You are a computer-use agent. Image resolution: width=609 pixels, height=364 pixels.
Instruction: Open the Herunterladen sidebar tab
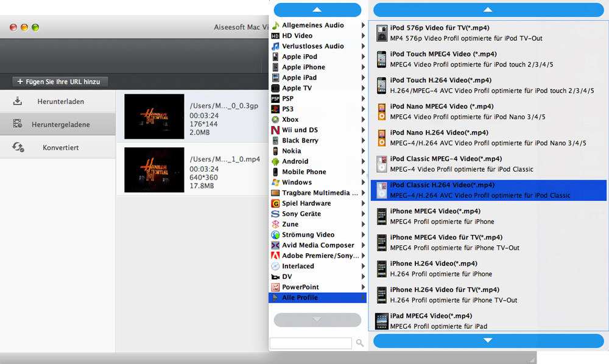pyautogui.click(x=58, y=102)
